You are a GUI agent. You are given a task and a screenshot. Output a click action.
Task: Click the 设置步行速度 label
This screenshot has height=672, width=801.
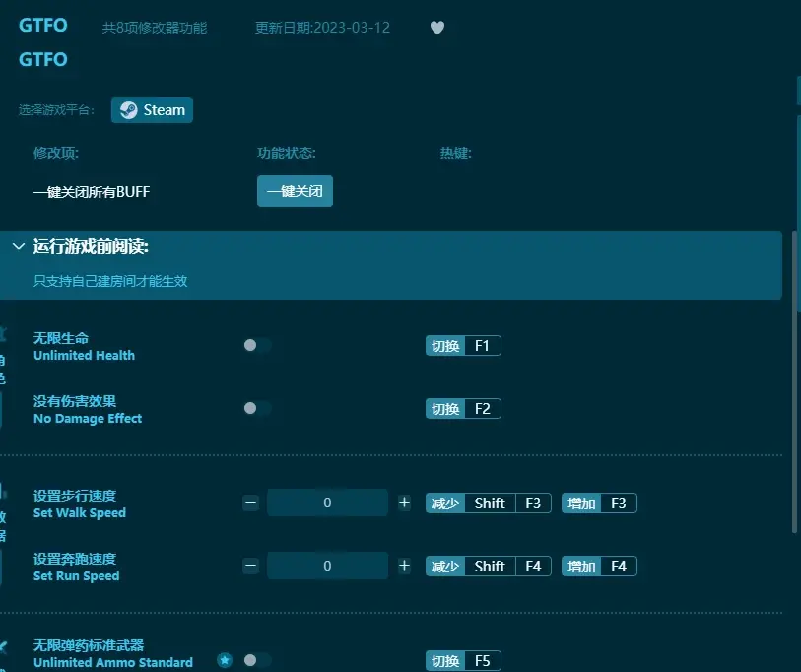[75, 496]
